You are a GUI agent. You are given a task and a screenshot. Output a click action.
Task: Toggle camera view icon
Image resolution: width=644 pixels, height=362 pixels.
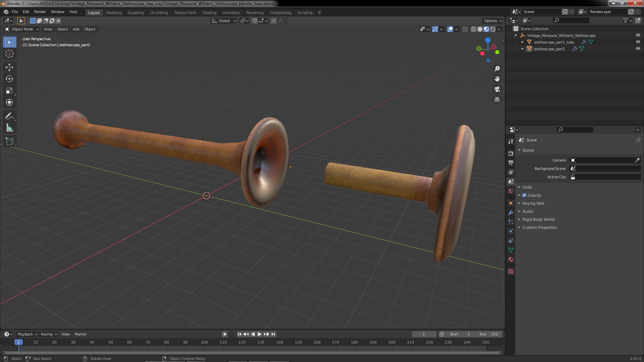[497, 89]
